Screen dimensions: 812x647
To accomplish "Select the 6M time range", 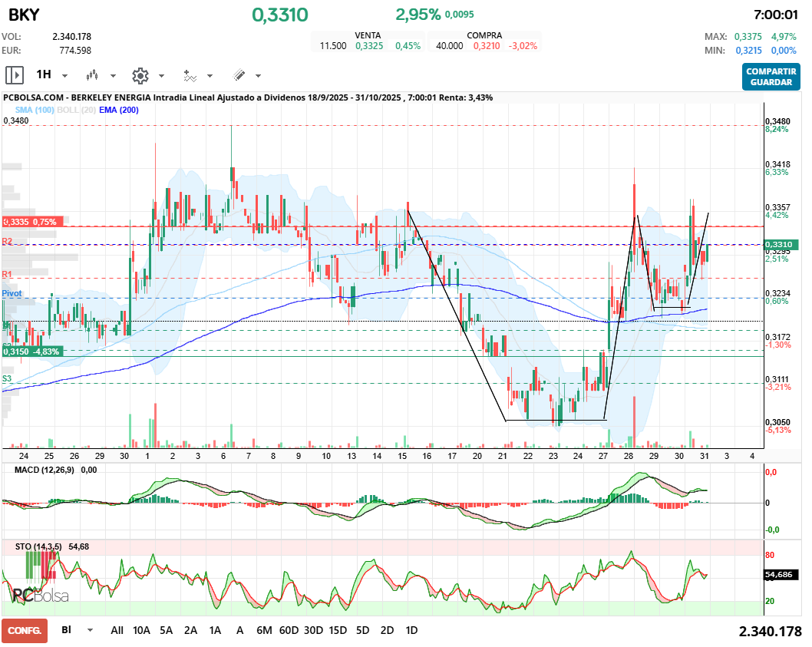I will [264, 630].
